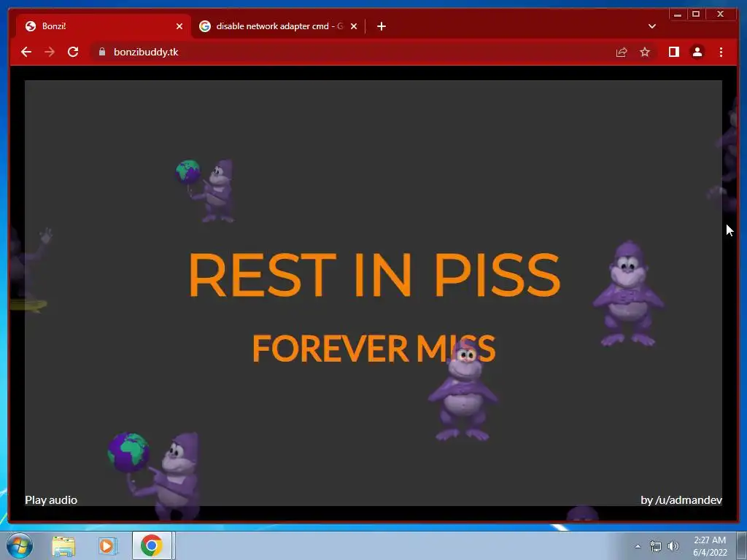The height and width of the screenshot is (560, 747).
Task: Click the padlock site info icon
Action: tap(102, 52)
